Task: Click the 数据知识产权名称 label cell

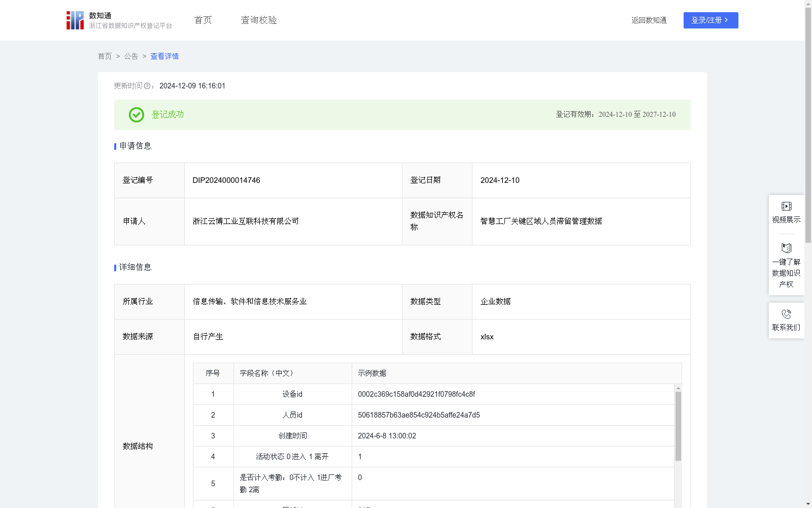Action: point(437,221)
